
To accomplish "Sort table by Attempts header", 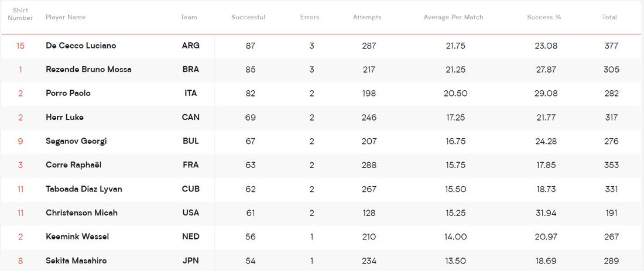I will (x=367, y=18).
